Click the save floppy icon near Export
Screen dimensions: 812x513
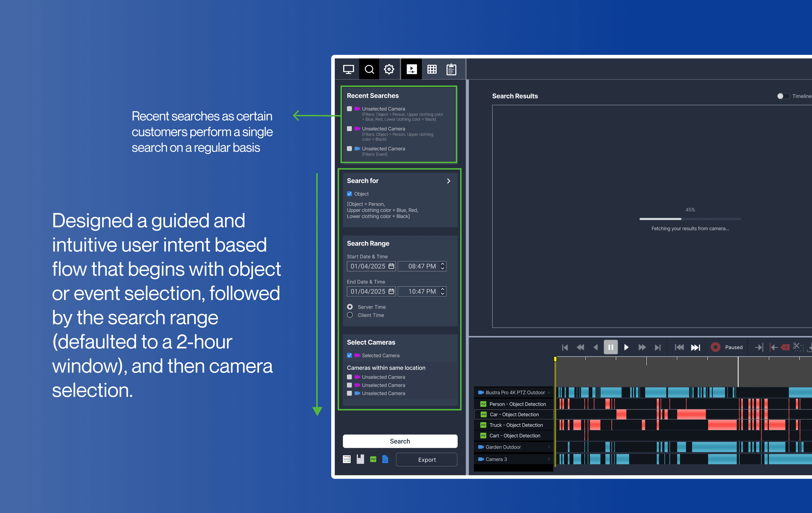(360, 459)
